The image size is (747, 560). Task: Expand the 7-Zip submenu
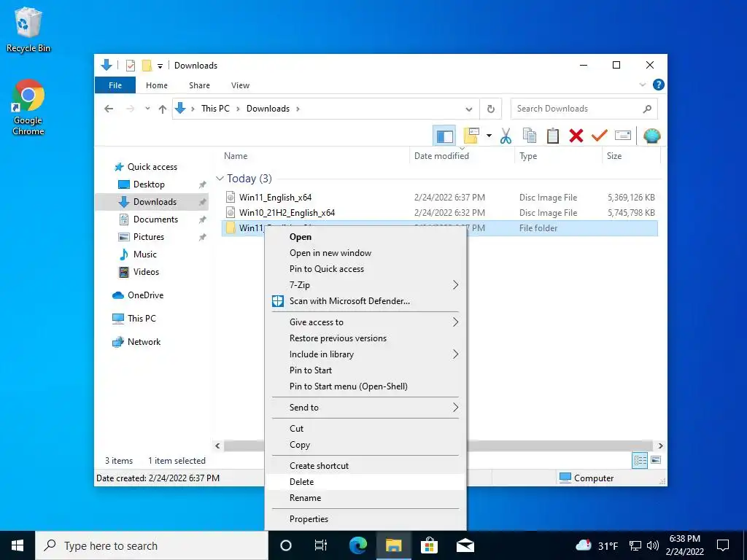[365, 285]
